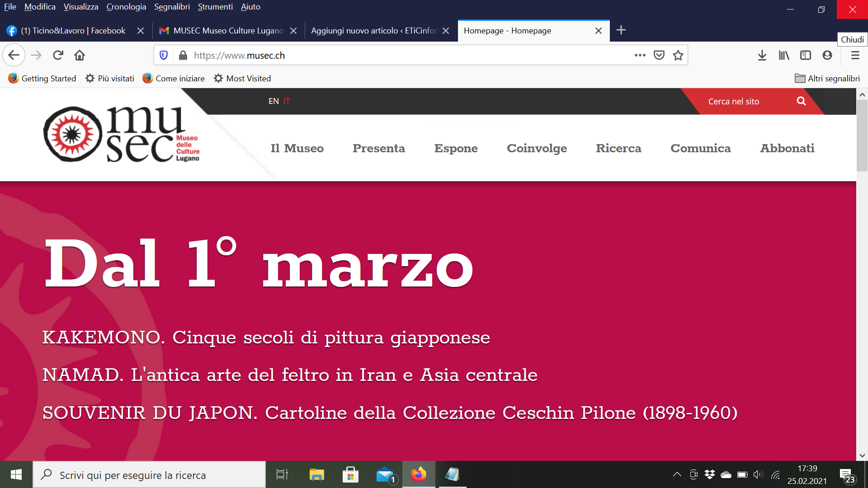868x488 pixels.
Task: Open Altri segnalibri folder
Action: (x=827, y=78)
